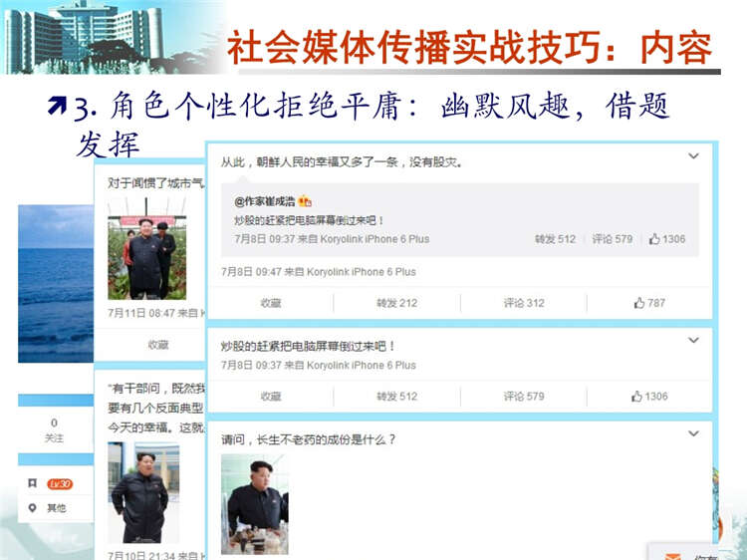Expand the chevron menu on top post
747x560 pixels.
coord(693,156)
